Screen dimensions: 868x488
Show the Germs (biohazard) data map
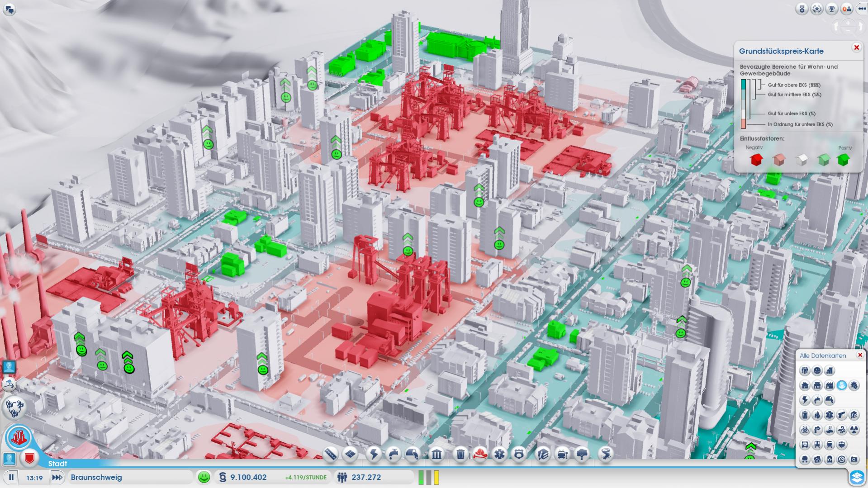coord(805,429)
